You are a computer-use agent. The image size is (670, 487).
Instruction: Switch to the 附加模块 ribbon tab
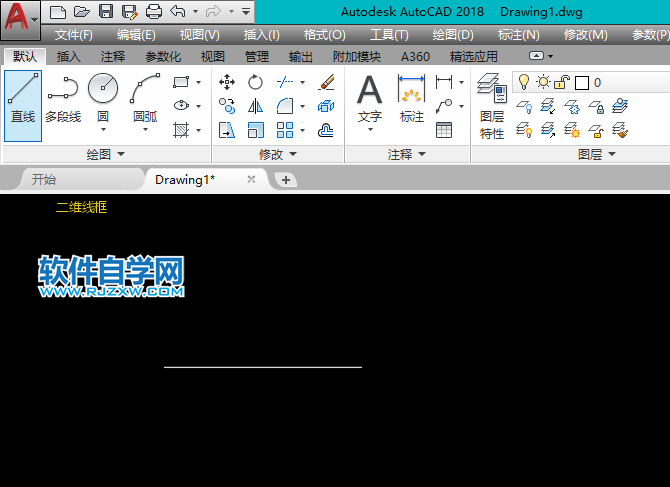pos(357,56)
